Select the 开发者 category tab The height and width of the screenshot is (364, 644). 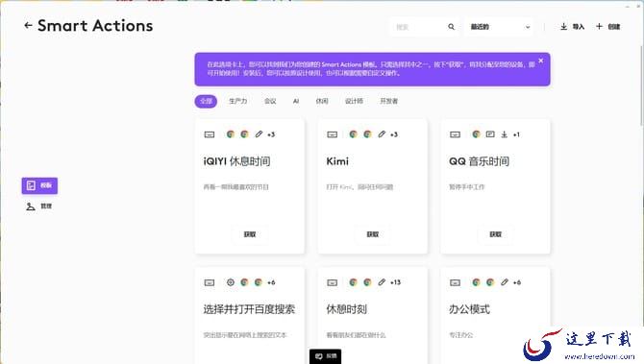pos(388,101)
